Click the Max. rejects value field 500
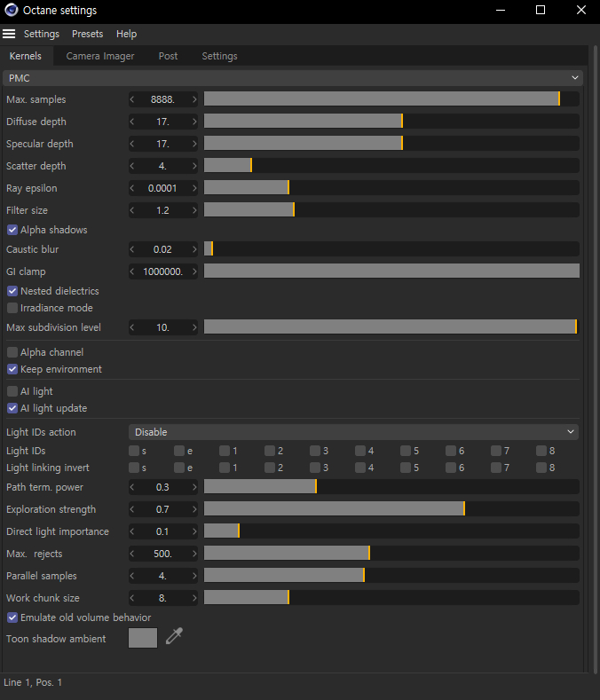This screenshot has height=700, width=600. (x=163, y=554)
